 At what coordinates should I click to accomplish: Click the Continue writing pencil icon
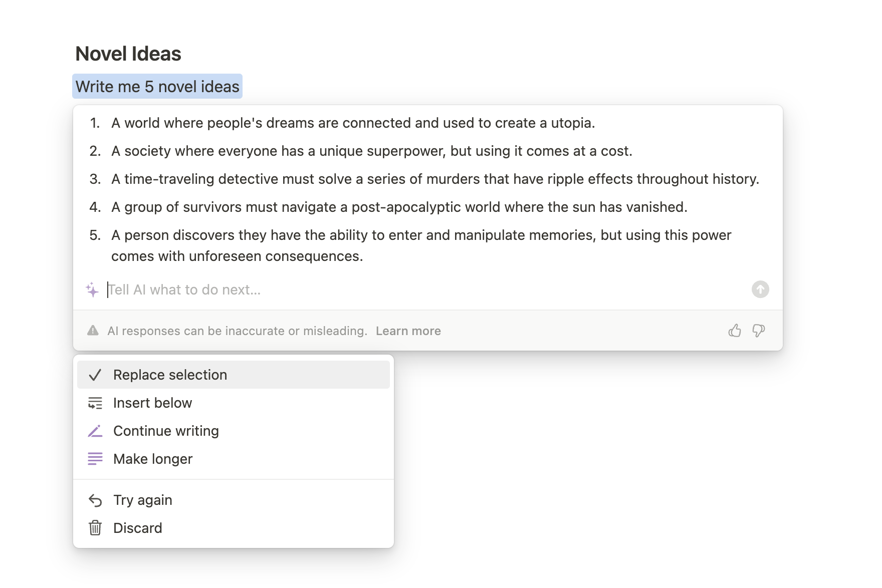pyautogui.click(x=95, y=431)
